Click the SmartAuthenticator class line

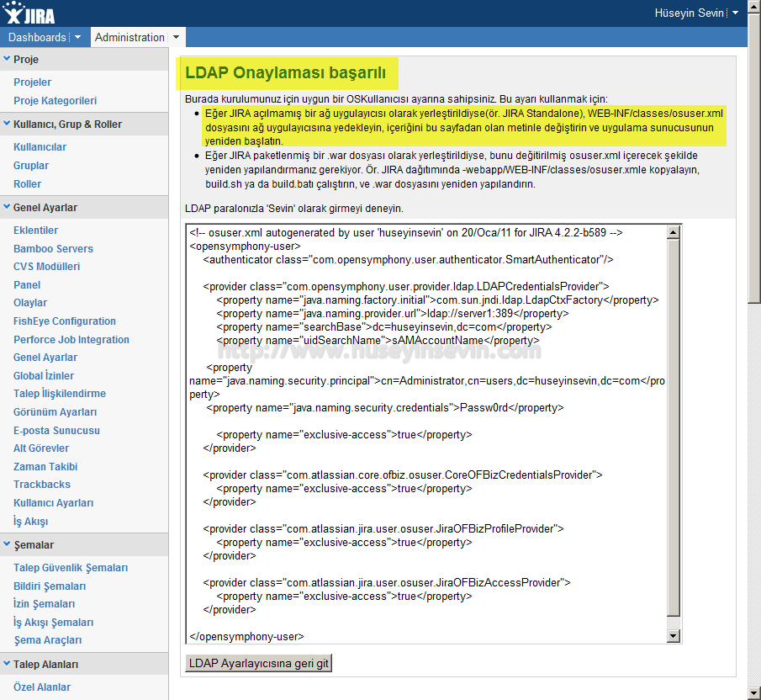[x=408, y=259]
